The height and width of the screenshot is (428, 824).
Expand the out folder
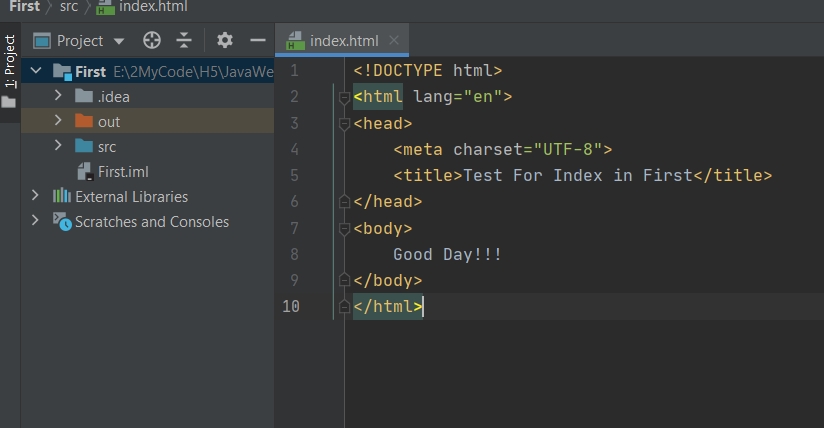pos(58,120)
